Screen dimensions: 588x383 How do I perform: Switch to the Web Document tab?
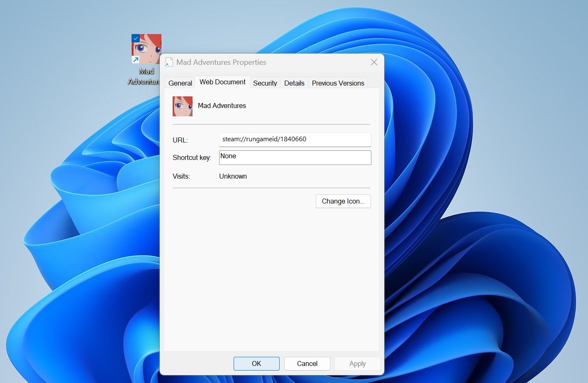(222, 82)
